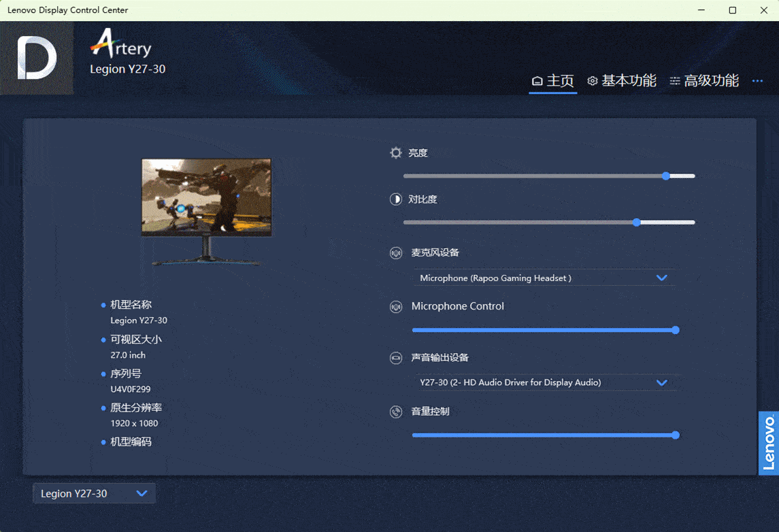Click the 音量控制 volume icon
Screen dimensions: 779x532
point(395,412)
